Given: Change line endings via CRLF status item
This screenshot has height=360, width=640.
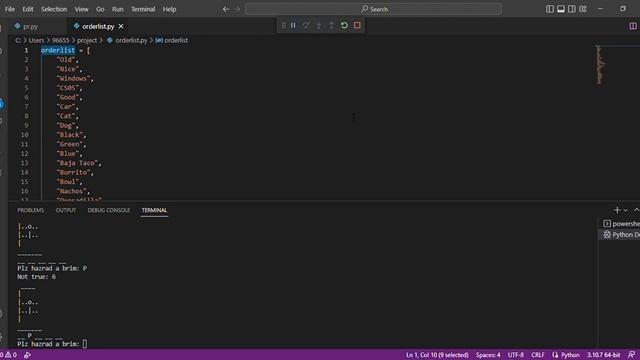Looking at the screenshot, I should pos(538,355).
